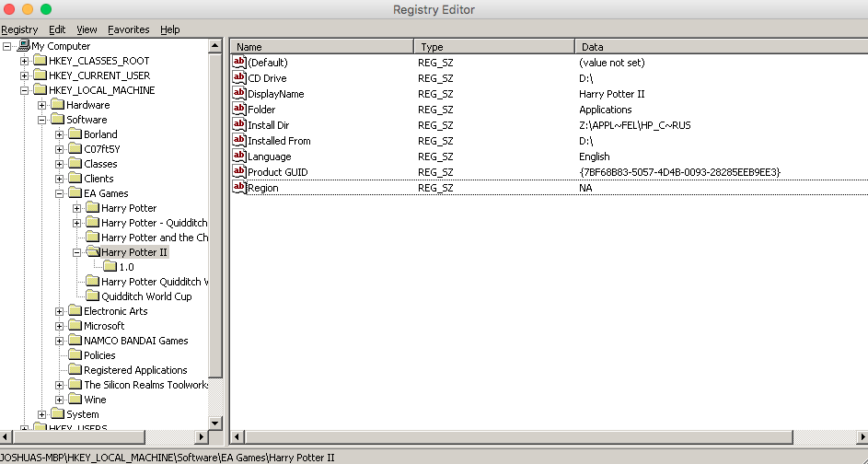Expand the System key
This screenshot has width=868, height=464.
[42, 414]
